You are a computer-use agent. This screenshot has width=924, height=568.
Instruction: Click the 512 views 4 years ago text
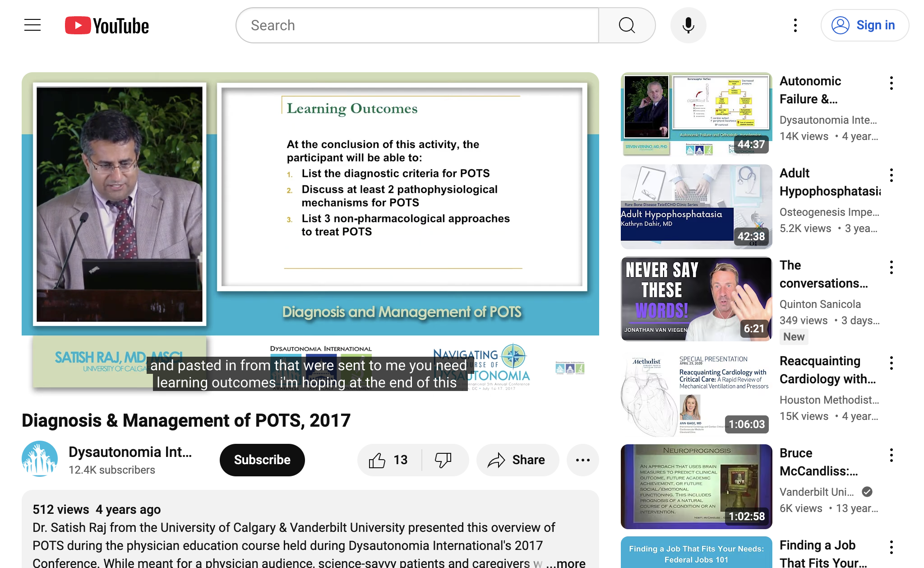(x=97, y=509)
